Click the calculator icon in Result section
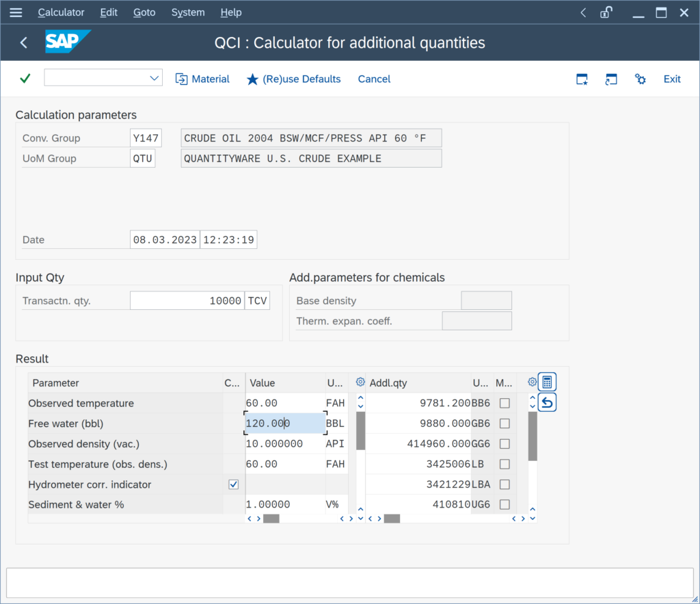 pos(547,382)
